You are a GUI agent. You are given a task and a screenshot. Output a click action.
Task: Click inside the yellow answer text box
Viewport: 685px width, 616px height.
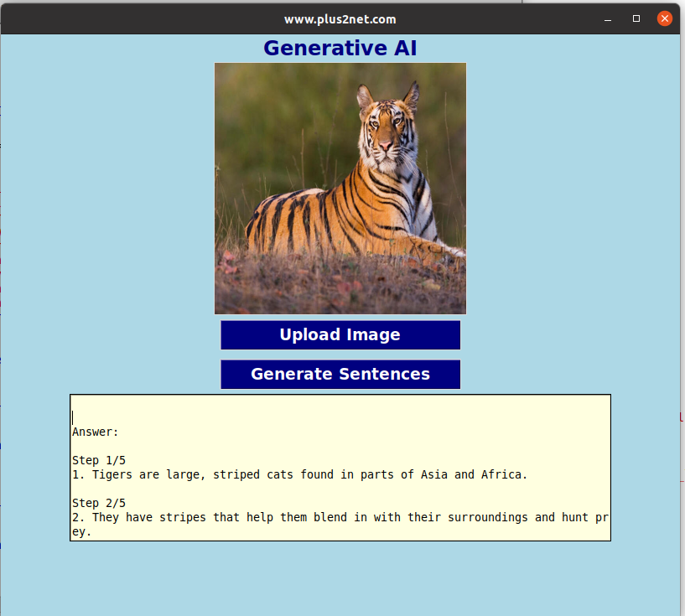[x=340, y=468]
